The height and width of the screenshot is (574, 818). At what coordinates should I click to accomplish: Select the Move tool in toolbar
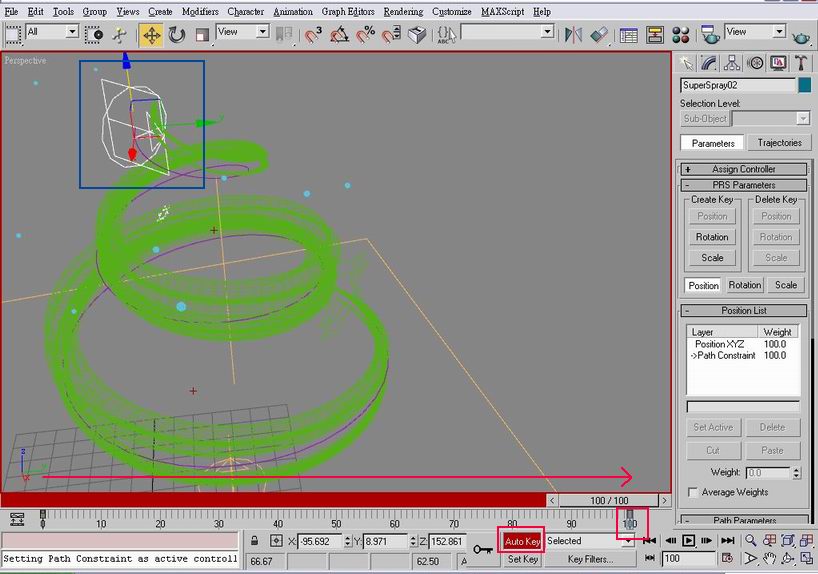point(152,35)
